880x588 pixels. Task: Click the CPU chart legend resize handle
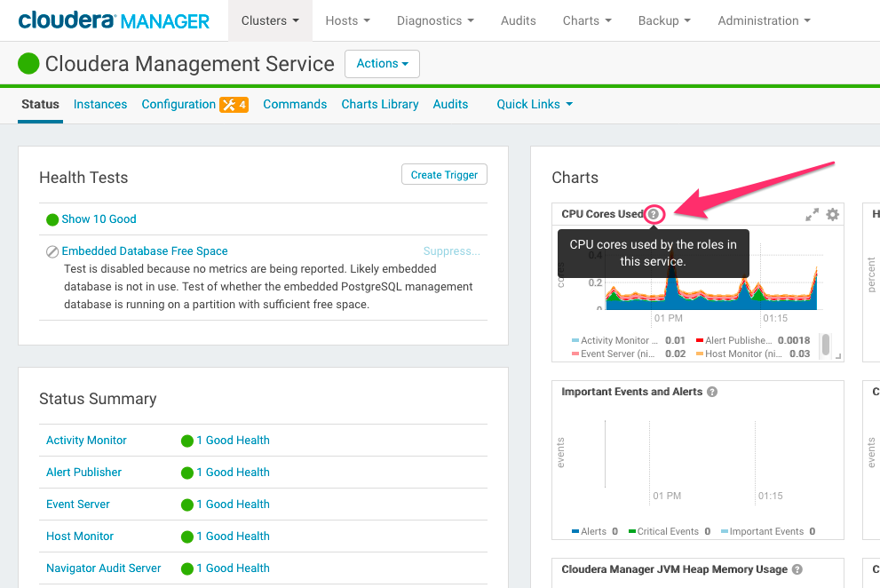click(838, 356)
